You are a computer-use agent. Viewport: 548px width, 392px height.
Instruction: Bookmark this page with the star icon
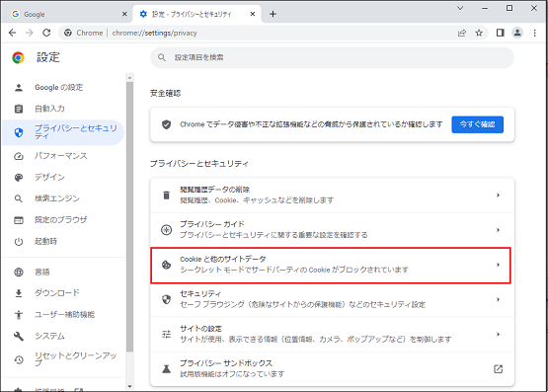click(x=479, y=33)
